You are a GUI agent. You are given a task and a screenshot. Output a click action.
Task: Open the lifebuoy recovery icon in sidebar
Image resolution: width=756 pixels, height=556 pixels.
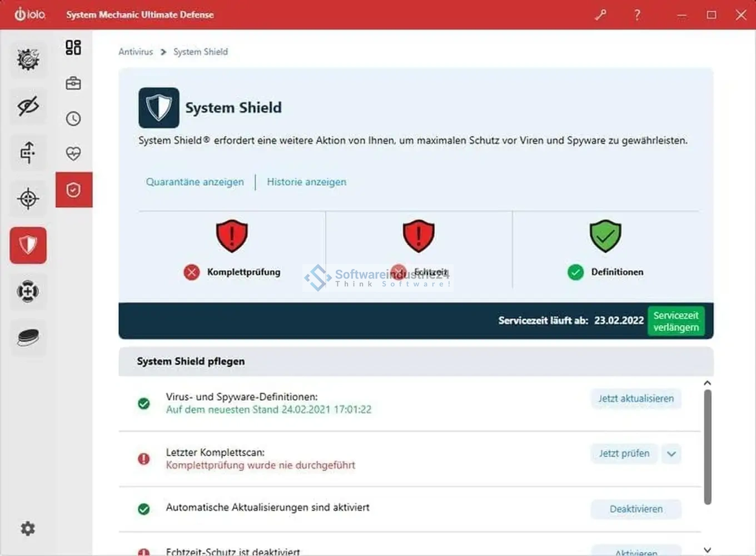click(x=28, y=291)
